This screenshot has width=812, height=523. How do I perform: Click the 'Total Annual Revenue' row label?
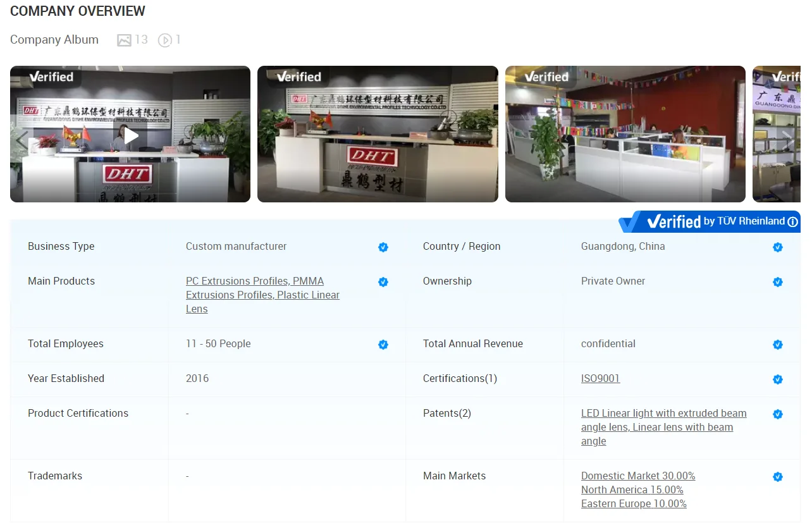point(473,343)
